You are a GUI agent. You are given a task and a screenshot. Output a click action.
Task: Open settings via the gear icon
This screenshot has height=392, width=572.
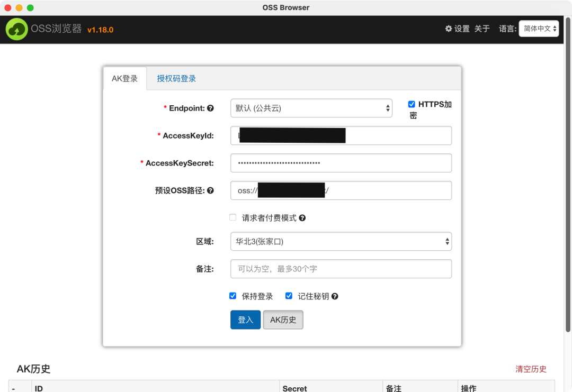(449, 29)
